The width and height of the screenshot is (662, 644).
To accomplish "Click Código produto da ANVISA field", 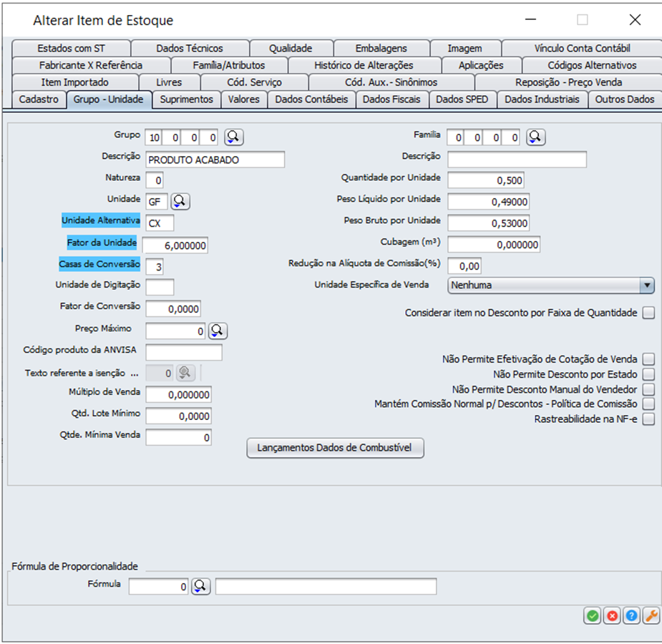I will click(x=184, y=352).
